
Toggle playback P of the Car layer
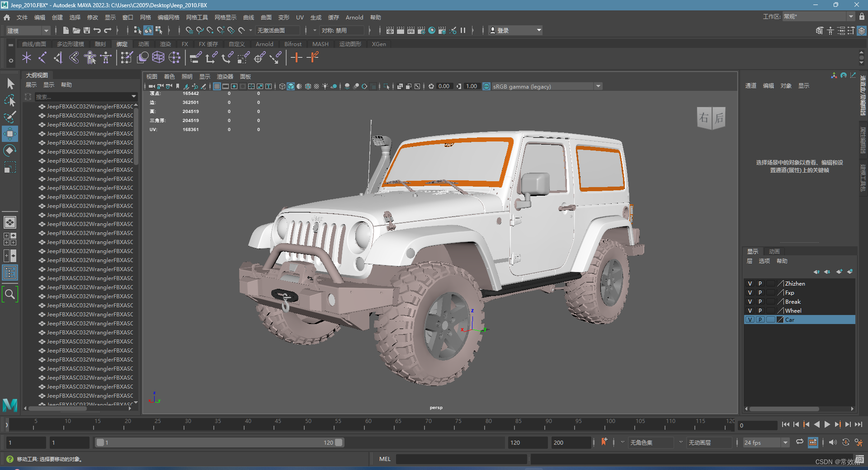point(760,320)
